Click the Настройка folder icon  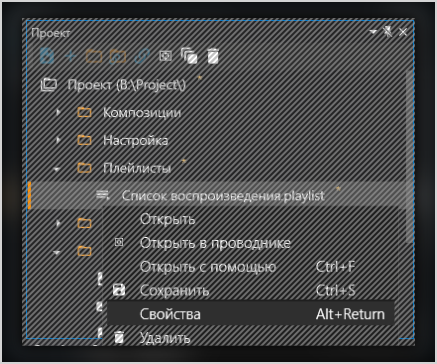85,140
